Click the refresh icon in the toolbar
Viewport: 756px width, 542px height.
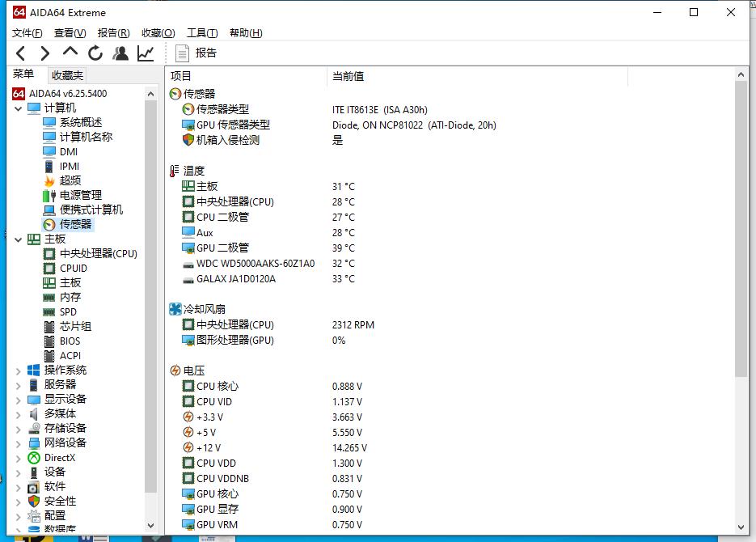coord(95,53)
